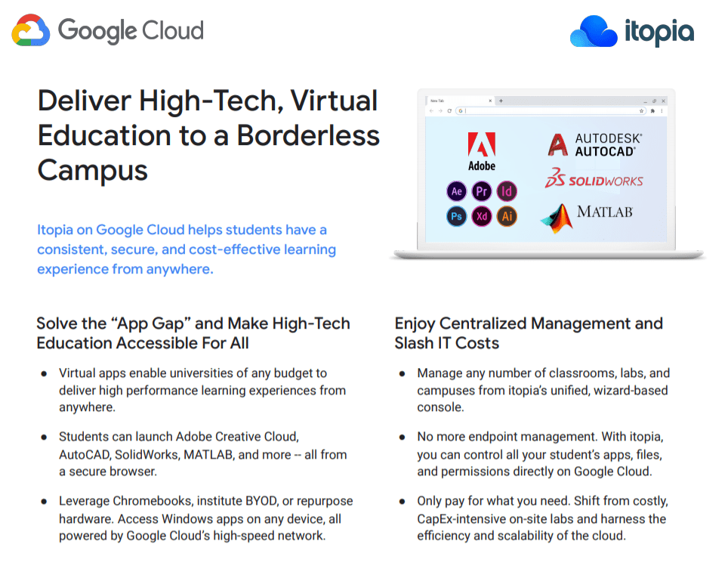Click the bullet "Manage any number of classrooms, labs"
The height and width of the screenshot is (569, 728).
[x=543, y=390]
